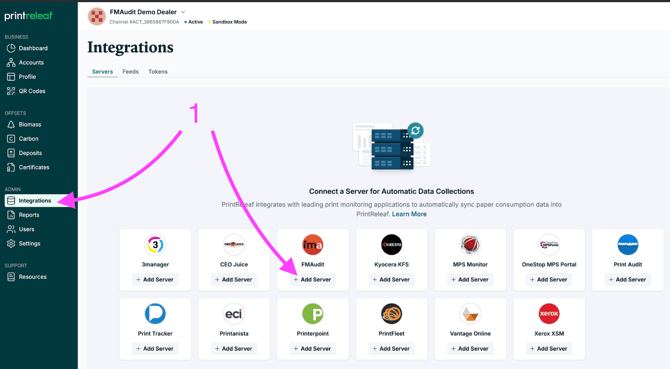The width and height of the screenshot is (670, 369).
Task: Click the Kyocera KFS logo
Action: 391,245
